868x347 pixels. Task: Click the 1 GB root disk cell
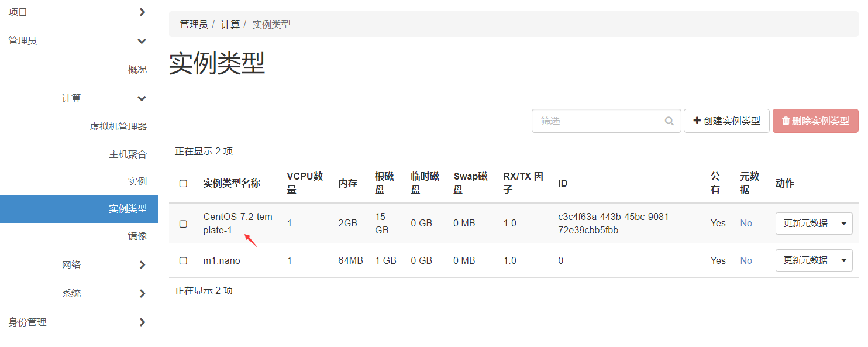[x=385, y=260]
